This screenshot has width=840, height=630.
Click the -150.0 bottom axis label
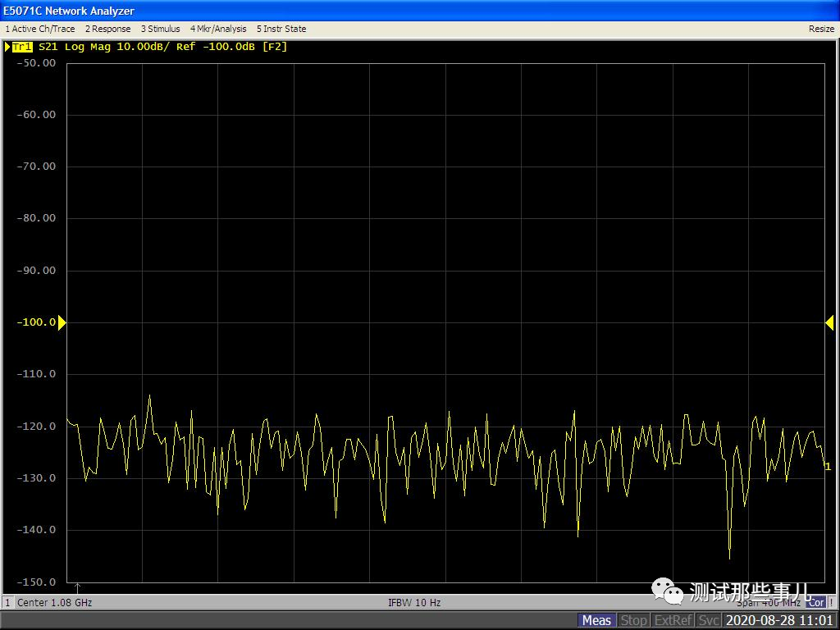(x=36, y=582)
